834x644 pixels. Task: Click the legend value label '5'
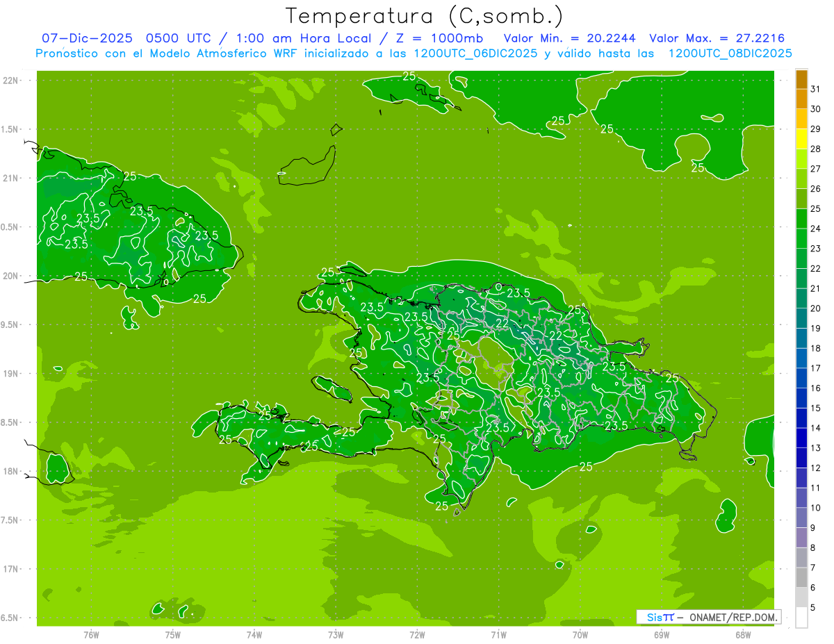[x=813, y=607]
